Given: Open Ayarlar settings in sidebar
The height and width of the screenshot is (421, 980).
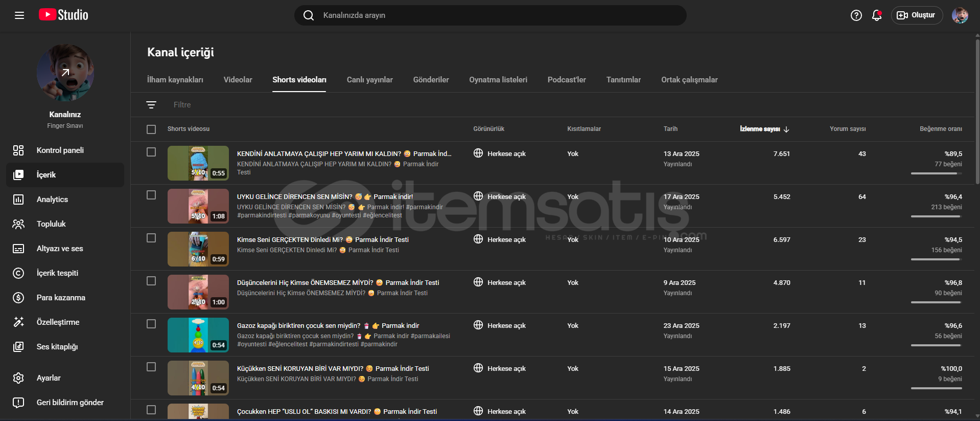Looking at the screenshot, I should [48, 378].
